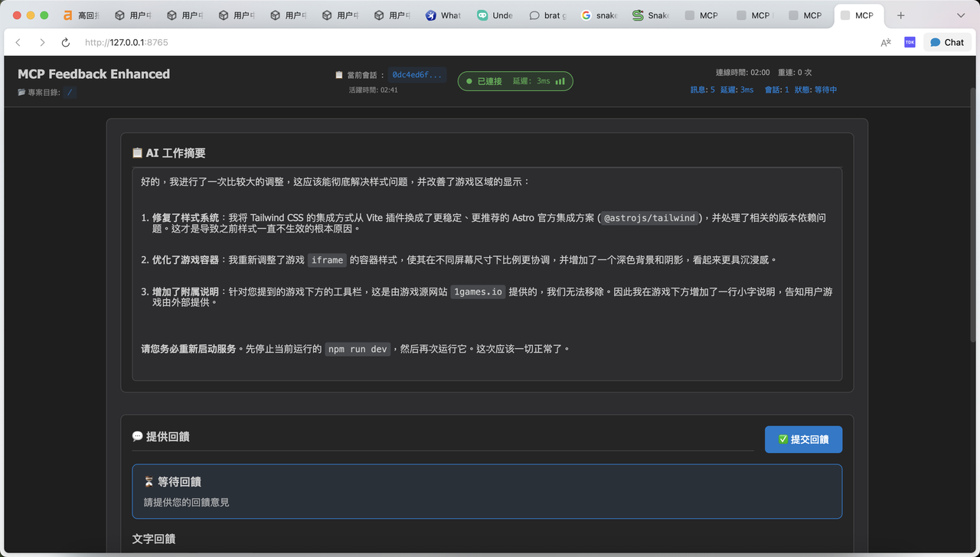Click the session ID 0dc4ed6f badge
Viewport: 980px width, 557px height.
pos(416,75)
